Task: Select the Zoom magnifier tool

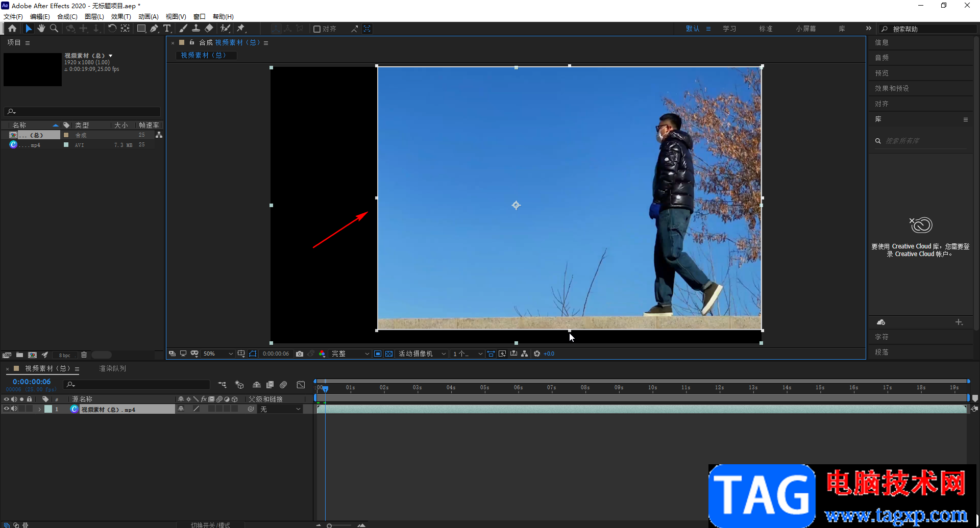Action: [54, 29]
